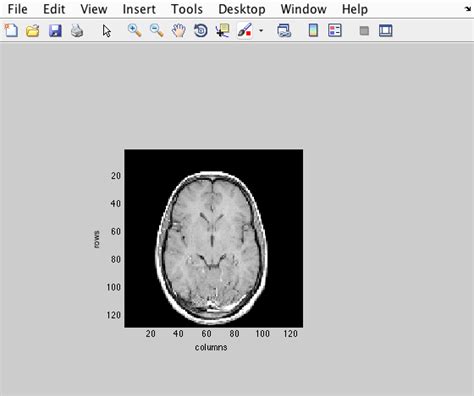Viewport: 474px width, 396px height.
Task: Open the Insert menu
Action: coord(139,9)
